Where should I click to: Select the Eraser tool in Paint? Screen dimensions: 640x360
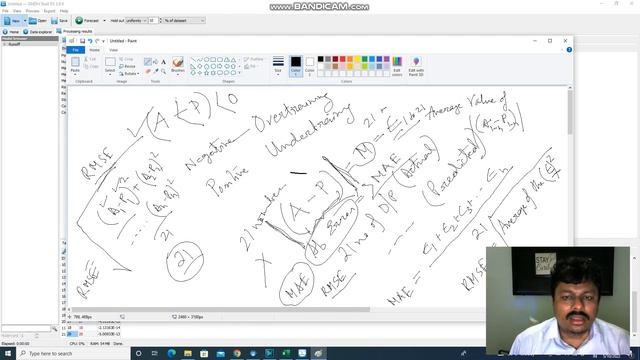click(148, 71)
